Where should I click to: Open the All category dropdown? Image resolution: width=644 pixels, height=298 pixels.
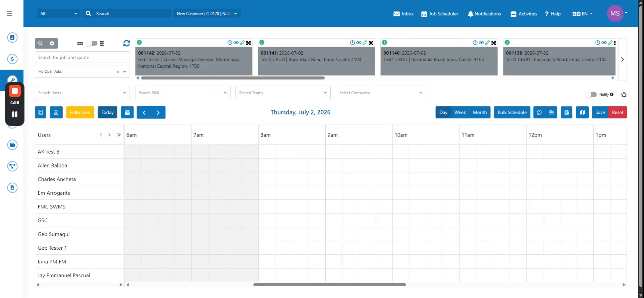click(x=59, y=13)
